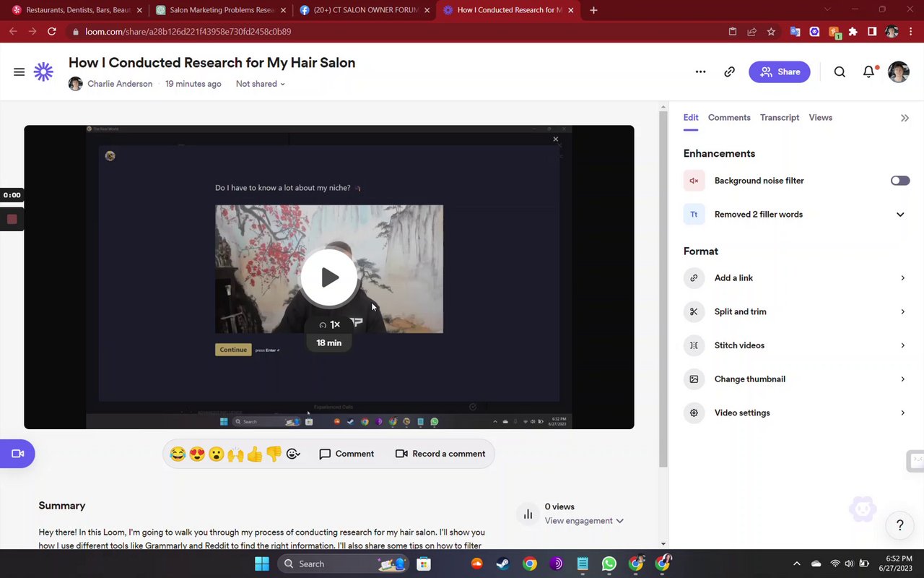Image resolution: width=924 pixels, height=578 pixels.
Task: React with the thumbs up emoji
Action: tap(255, 454)
